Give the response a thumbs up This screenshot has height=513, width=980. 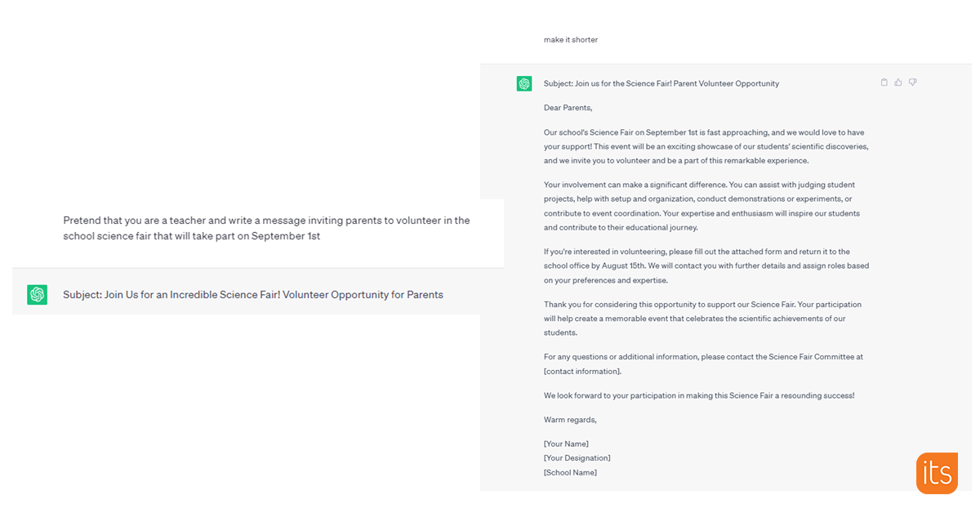(x=898, y=83)
